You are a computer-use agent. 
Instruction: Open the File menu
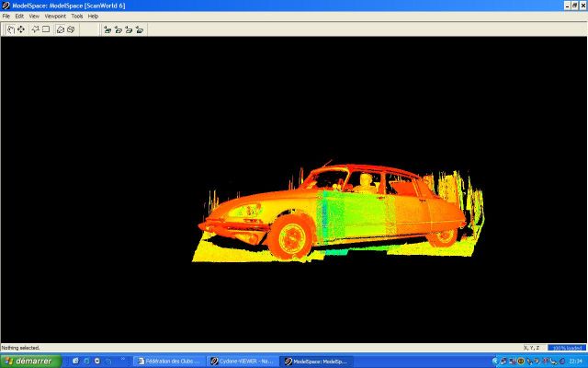(6, 17)
